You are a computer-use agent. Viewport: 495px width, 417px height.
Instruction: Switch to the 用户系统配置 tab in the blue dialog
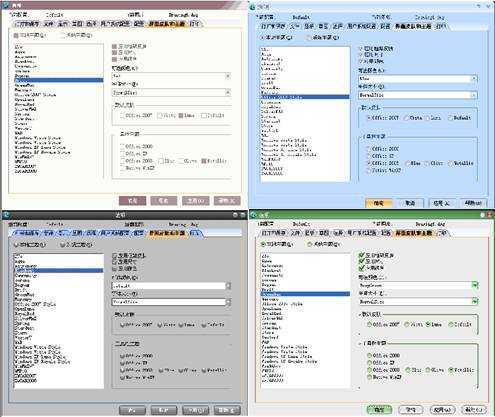pos(362,26)
